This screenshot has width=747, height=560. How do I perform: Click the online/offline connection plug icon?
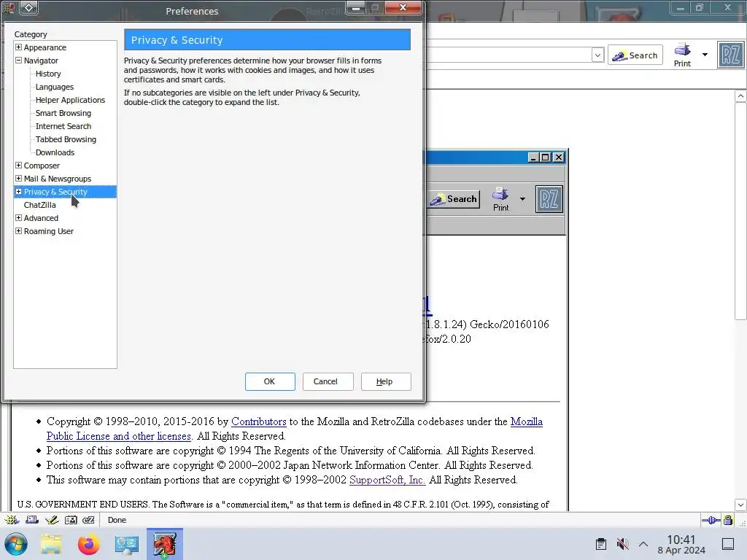(x=711, y=520)
